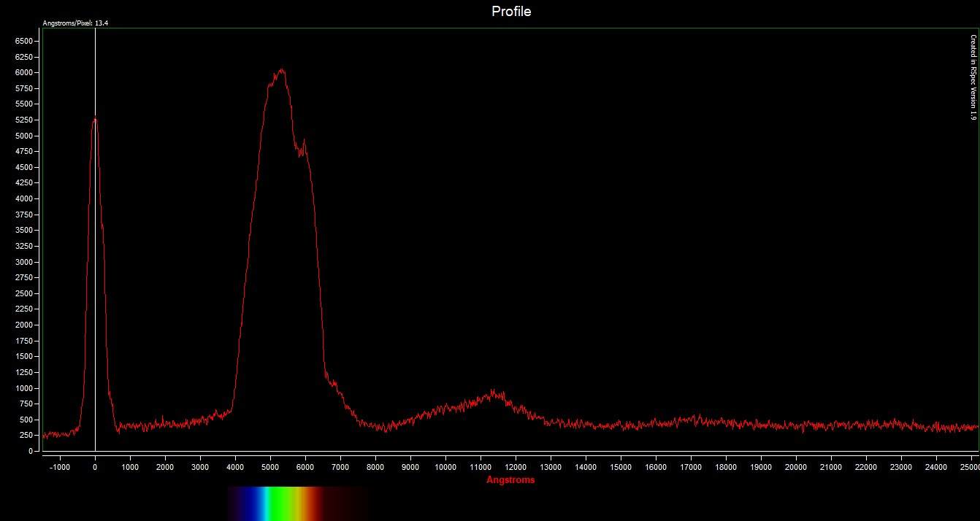Screen dimensions: 980x521
Task: Click the main spectrum peak near 6000
Action: (x=280, y=72)
